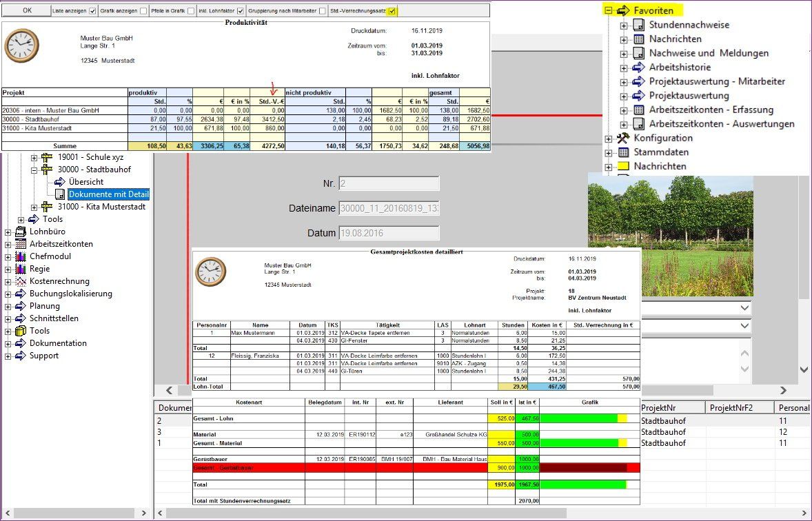Collapse the 30000 - Stadtbauhof tree node
812x521 pixels.
point(34,170)
